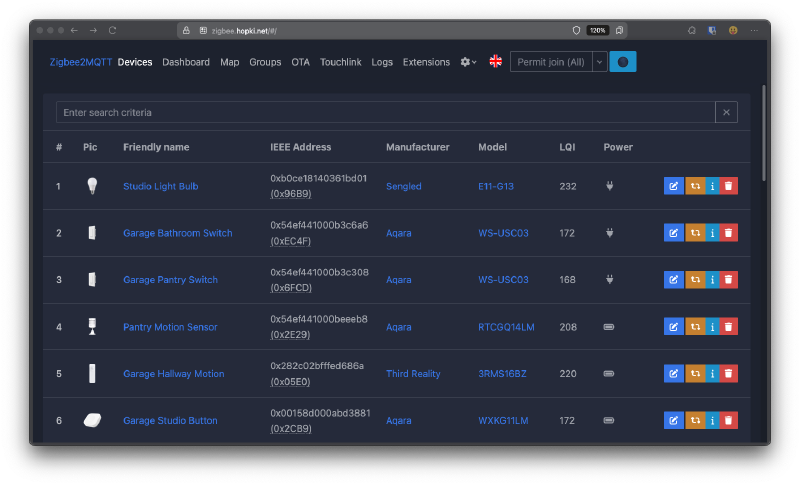This screenshot has width=800, height=485.
Task: Click the edit icon for Garage Studio Button
Action: point(673,421)
